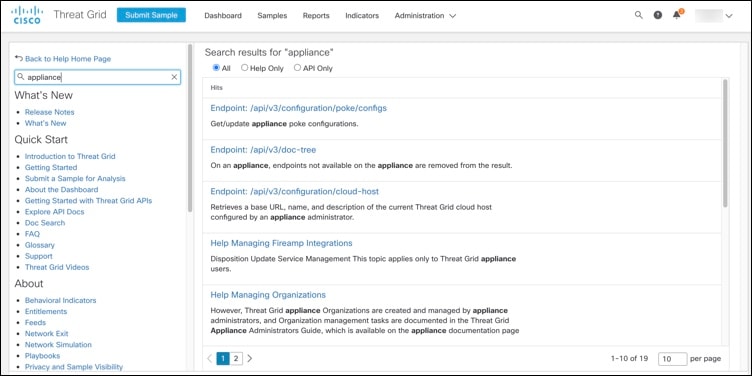Click the back arrow icon beside Help Home
The image size is (752, 376).
tap(19, 58)
